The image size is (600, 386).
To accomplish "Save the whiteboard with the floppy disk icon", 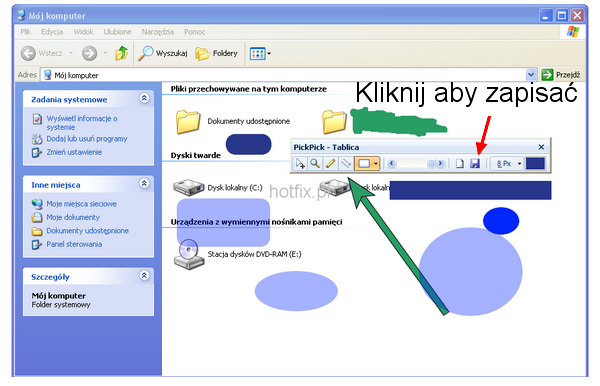I will pos(475,164).
